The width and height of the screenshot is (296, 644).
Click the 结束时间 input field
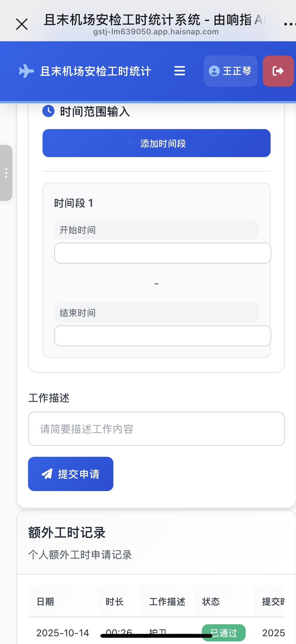click(162, 336)
